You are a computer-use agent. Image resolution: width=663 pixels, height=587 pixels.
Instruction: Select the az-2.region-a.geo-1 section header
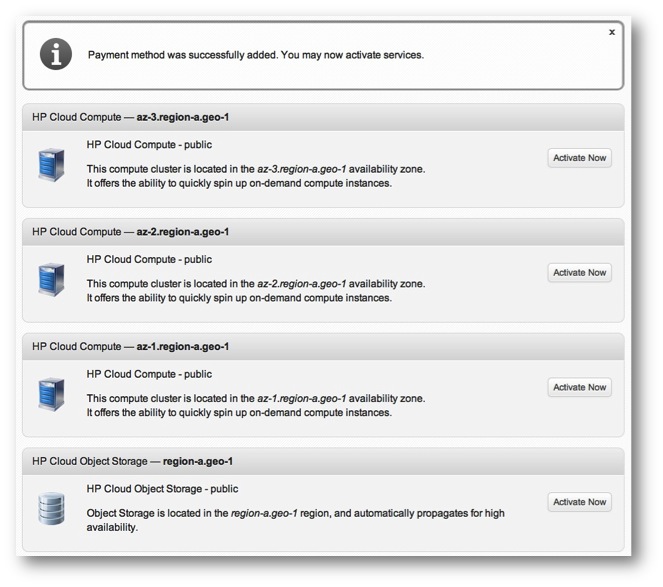(323, 232)
